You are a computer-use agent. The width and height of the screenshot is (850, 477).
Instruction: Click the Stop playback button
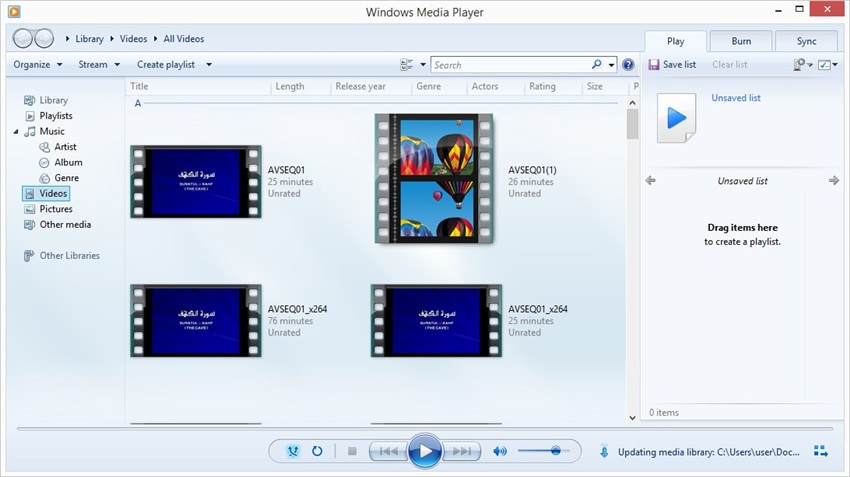click(x=352, y=451)
